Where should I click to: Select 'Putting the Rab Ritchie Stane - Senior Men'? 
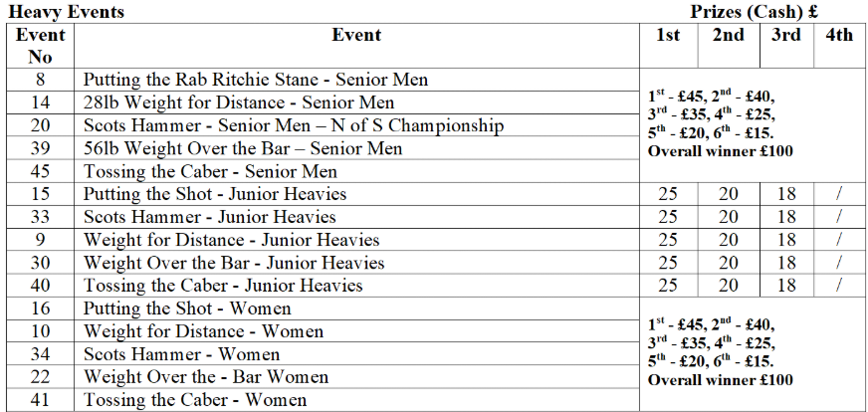click(x=256, y=80)
